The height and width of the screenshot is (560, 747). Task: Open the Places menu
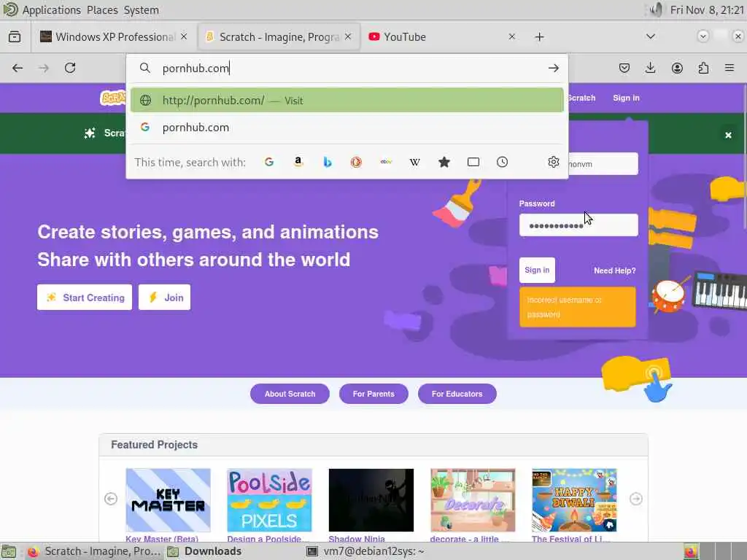tap(102, 10)
